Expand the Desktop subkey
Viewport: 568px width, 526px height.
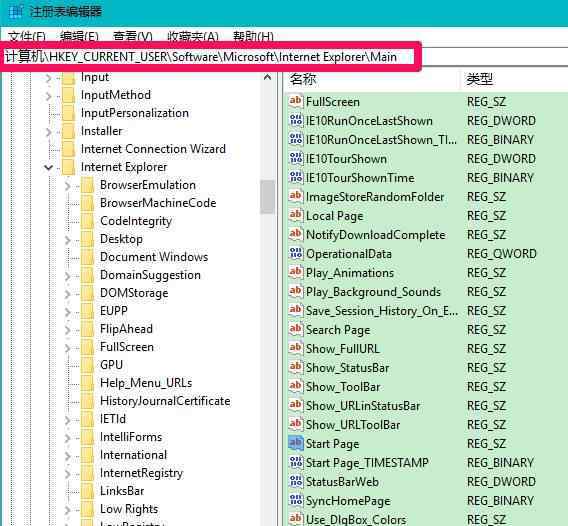click(x=67, y=240)
